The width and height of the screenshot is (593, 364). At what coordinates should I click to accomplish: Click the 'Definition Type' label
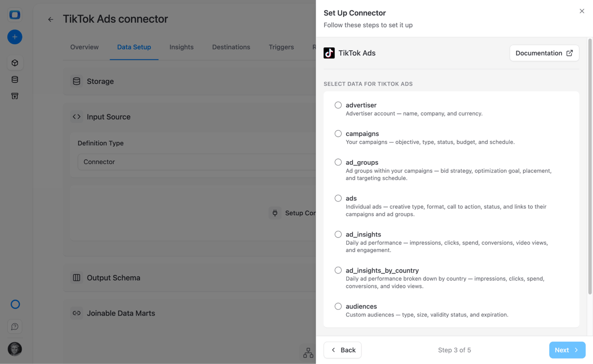pos(101,143)
